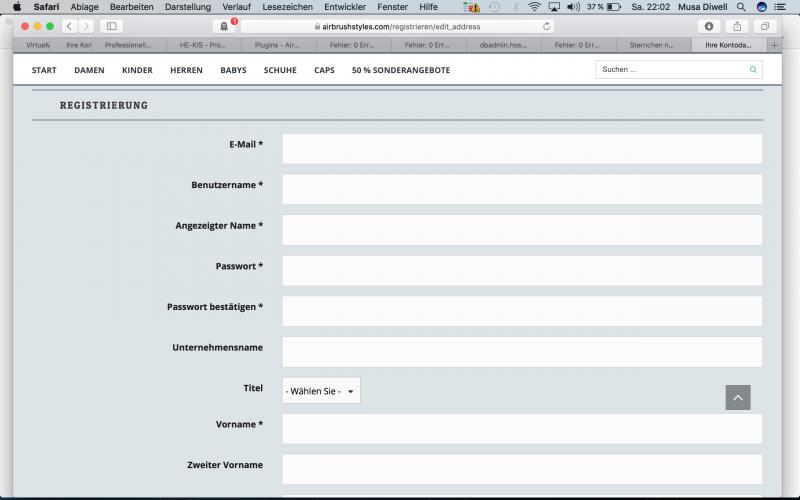Click into the E-Mail input field
The width and height of the screenshot is (800, 500).
point(521,149)
